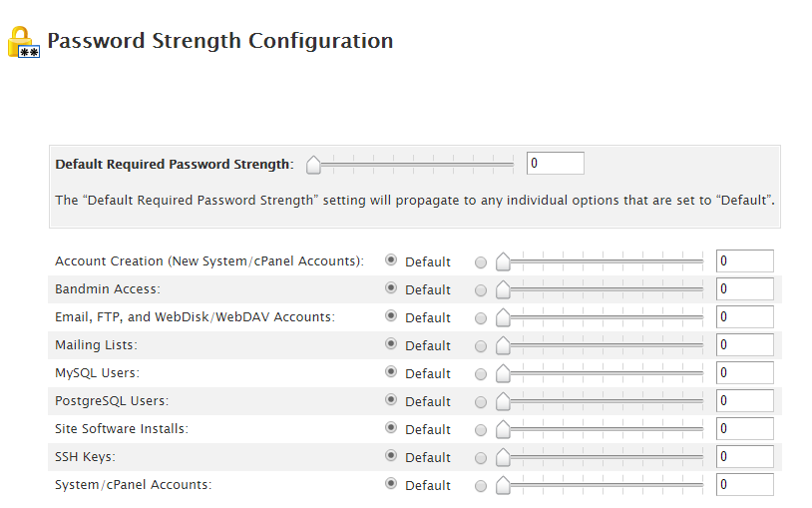
Task: Select custom strength radio for Bandmin Access
Action: click(x=482, y=290)
